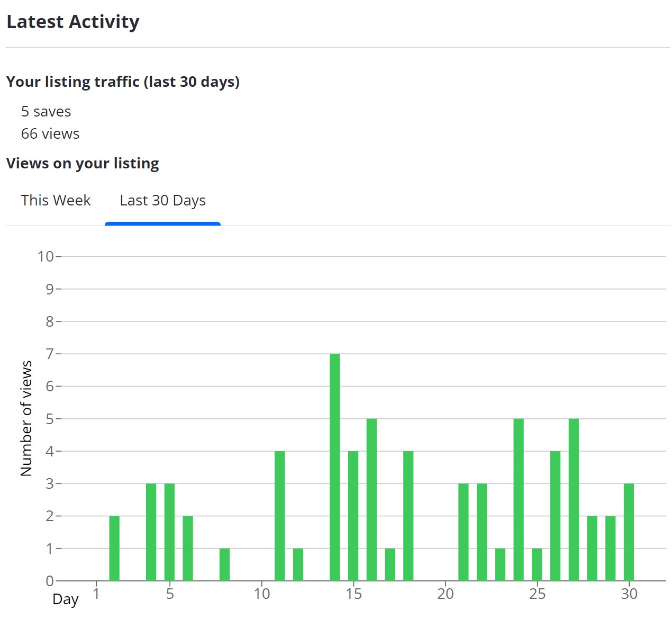Click the 'Number of views' axis label
Screen dimensions: 672x619
pos(26,418)
